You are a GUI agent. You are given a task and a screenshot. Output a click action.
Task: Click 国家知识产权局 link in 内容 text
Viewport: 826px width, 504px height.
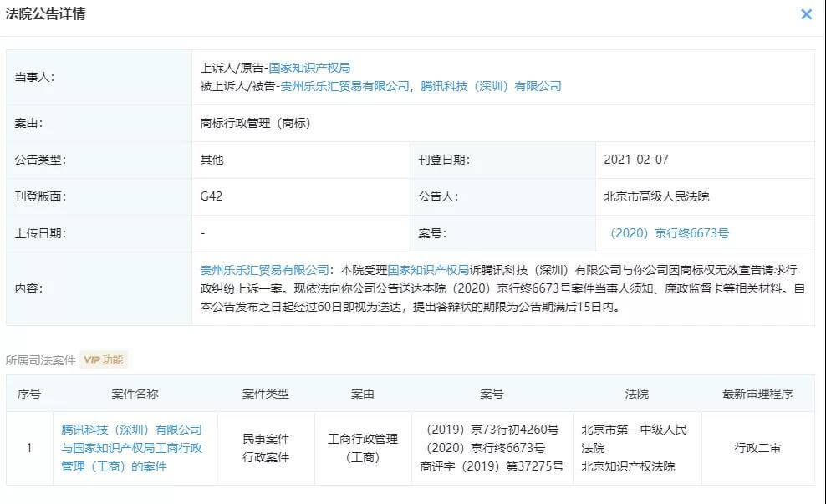pyautogui.click(x=428, y=270)
